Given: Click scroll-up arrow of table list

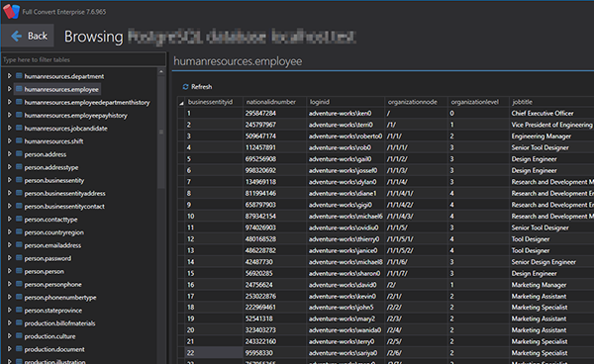Looking at the screenshot, I should click(161, 71).
